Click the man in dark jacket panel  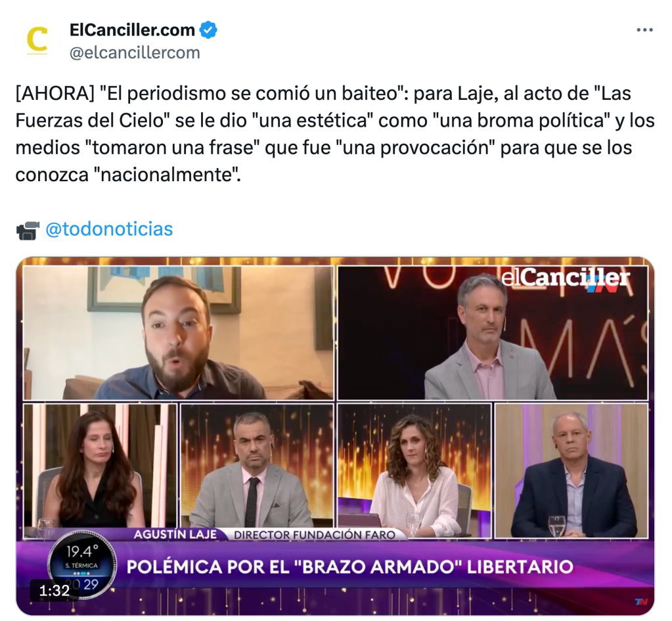[571, 470]
